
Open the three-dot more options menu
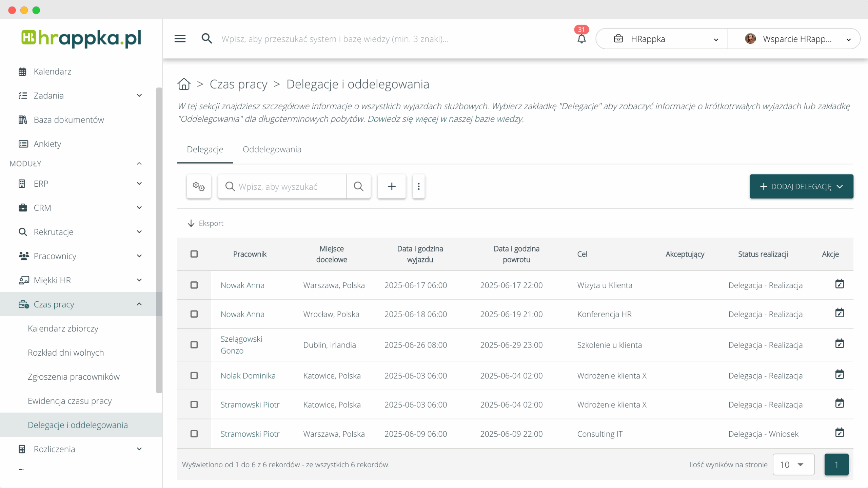[x=419, y=186]
